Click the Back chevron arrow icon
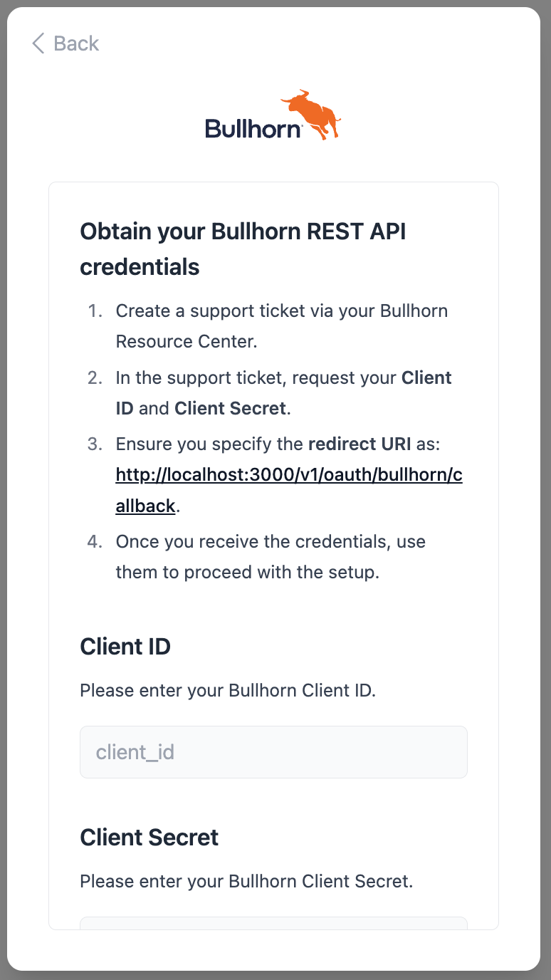 click(38, 43)
